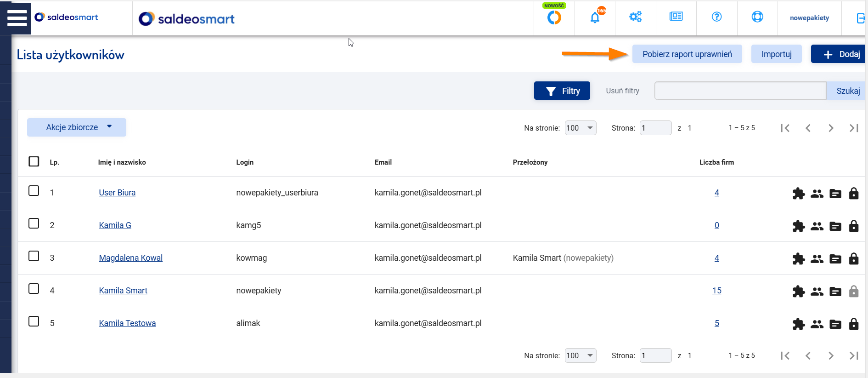Check the box for Kamila G row
This screenshot has width=868, height=378.
tap(34, 223)
